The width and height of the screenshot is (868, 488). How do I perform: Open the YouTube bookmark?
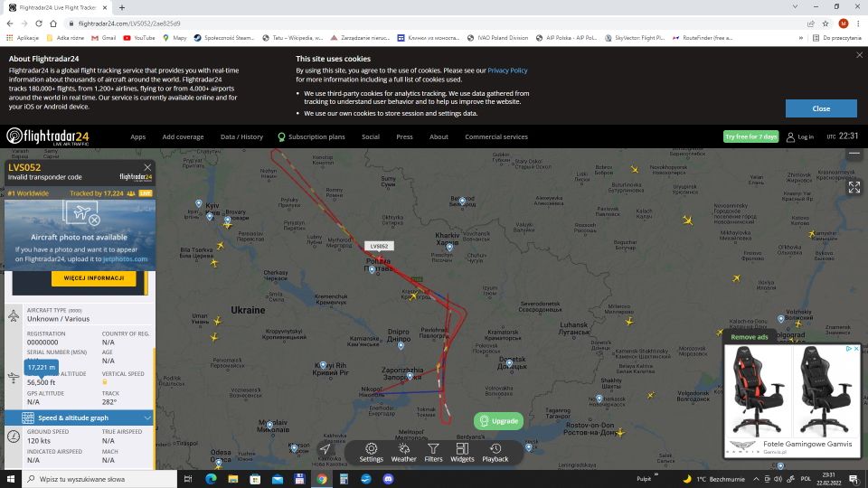(x=139, y=38)
